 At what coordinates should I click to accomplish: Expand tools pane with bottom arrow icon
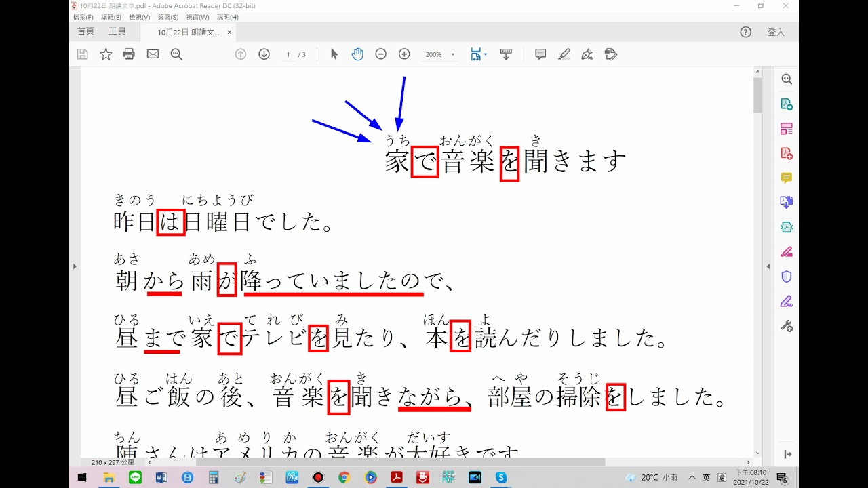787,454
